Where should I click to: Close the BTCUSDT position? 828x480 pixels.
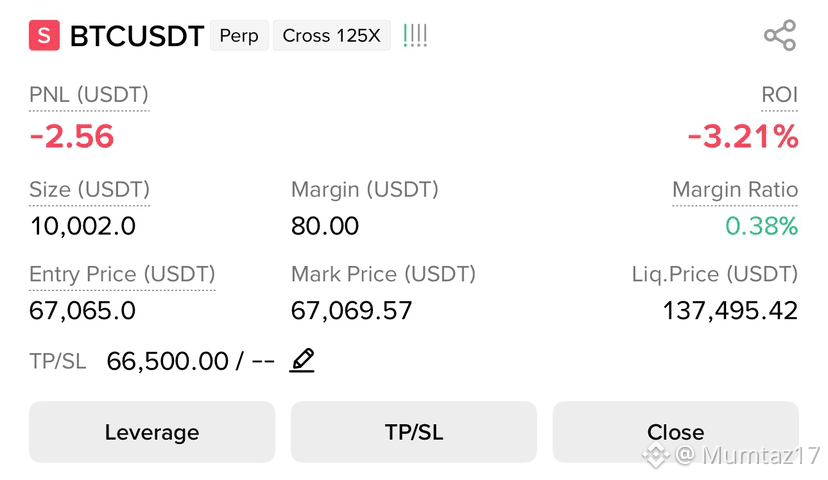click(x=675, y=432)
